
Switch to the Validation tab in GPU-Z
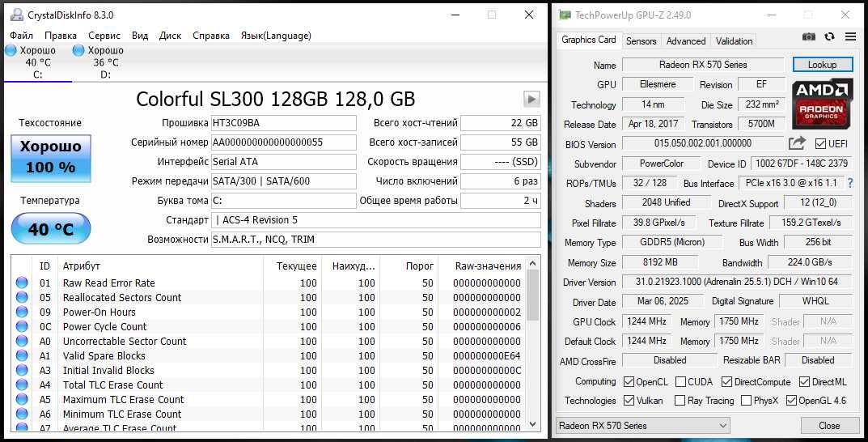pyautogui.click(x=734, y=41)
